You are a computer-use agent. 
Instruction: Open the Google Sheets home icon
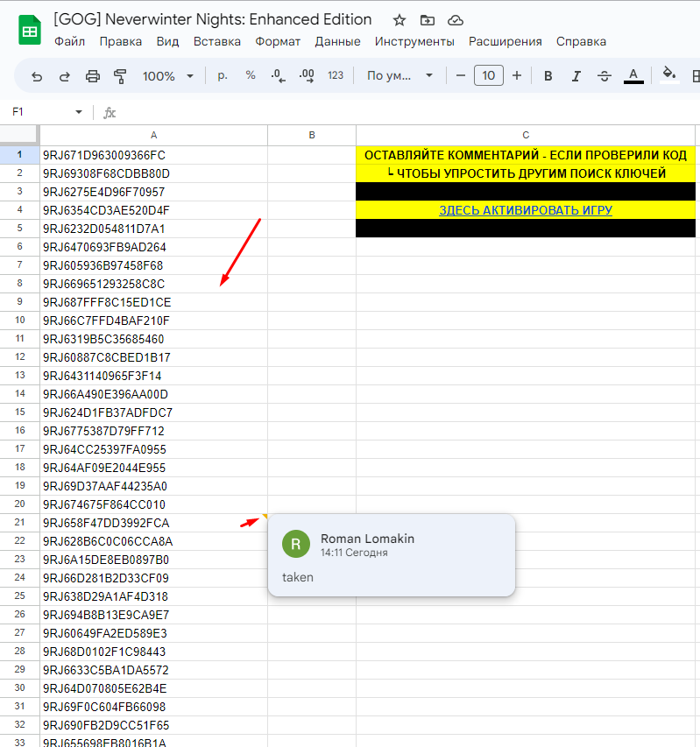click(x=30, y=31)
